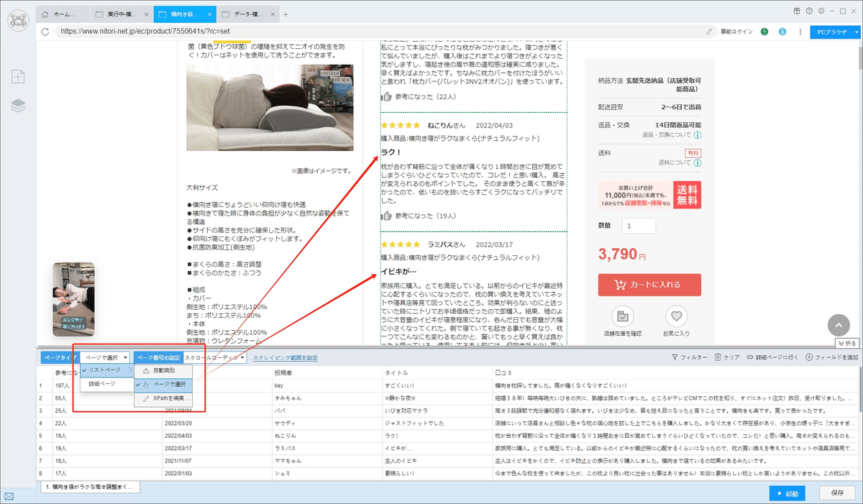Collapse the panel with 折る button
The width and height of the screenshot is (863, 504).
pos(848,344)
